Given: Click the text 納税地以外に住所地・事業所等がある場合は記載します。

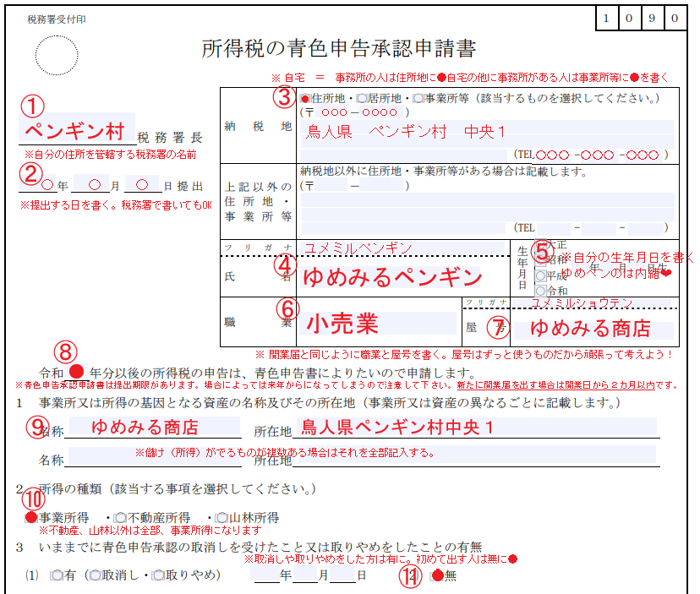Looking at the screenshot, I should click(443, 172).
